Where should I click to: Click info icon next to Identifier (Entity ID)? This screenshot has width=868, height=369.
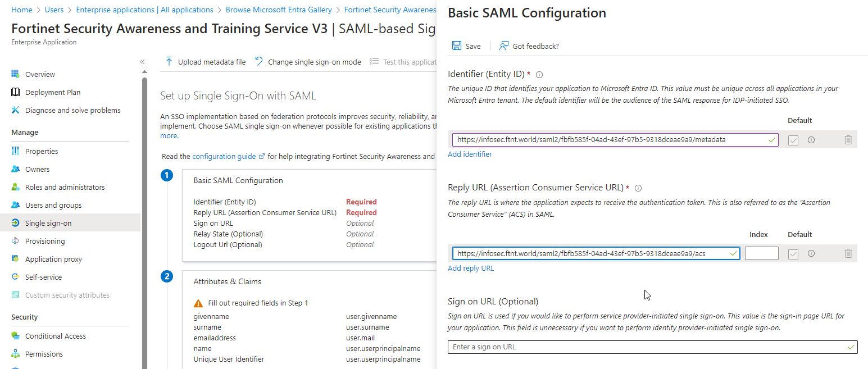539,74
